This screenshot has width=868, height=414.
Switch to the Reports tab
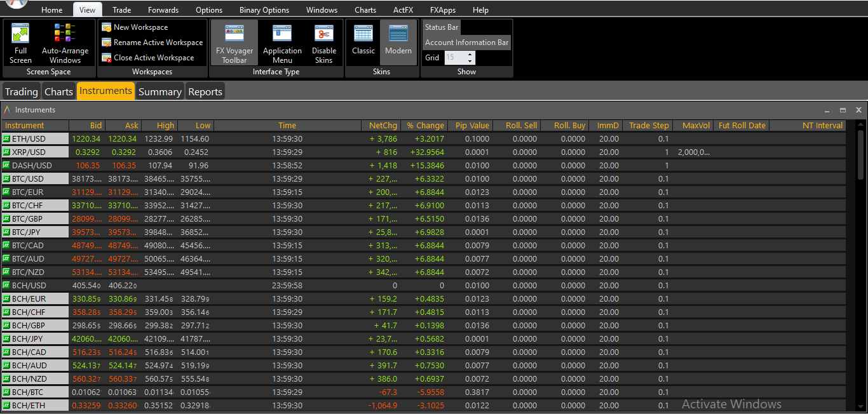(205, 91)
